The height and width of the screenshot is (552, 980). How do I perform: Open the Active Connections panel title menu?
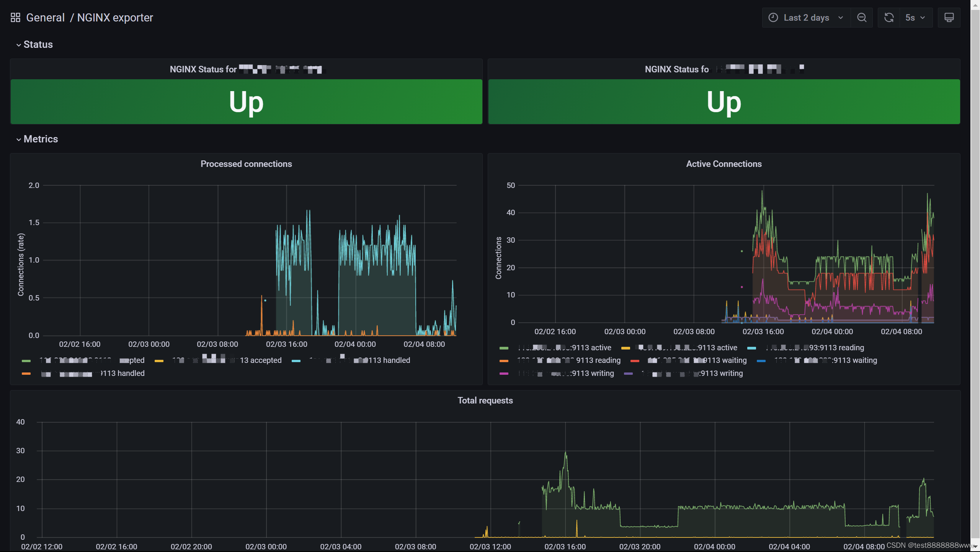[x=724, y=164]
